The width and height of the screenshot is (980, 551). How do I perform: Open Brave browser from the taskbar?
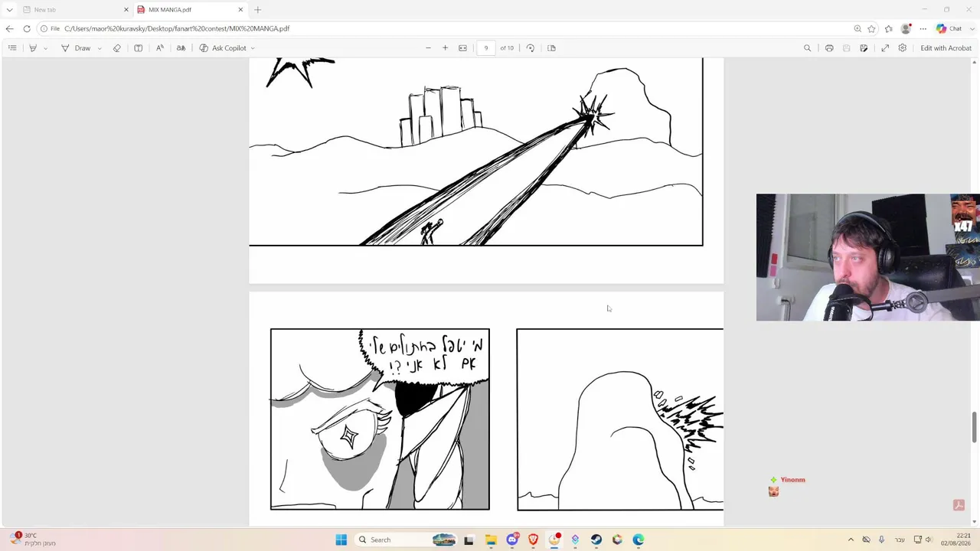point(533,540)
